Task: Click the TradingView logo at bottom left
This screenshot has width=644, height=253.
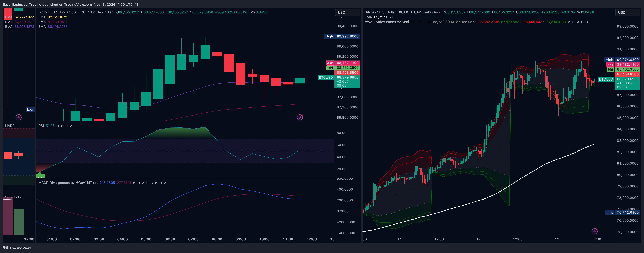Action: [x=17, y=248]
